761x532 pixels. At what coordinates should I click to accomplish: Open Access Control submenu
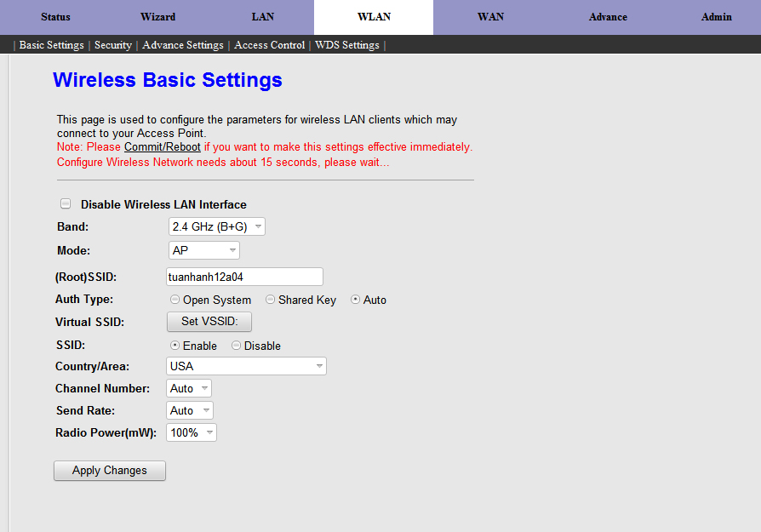tap(269, 45)
